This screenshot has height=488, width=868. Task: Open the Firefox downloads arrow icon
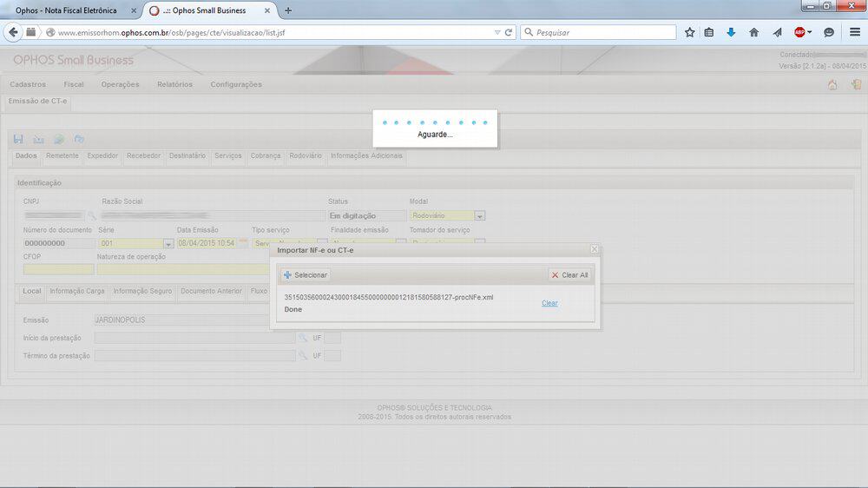(731, 32)
